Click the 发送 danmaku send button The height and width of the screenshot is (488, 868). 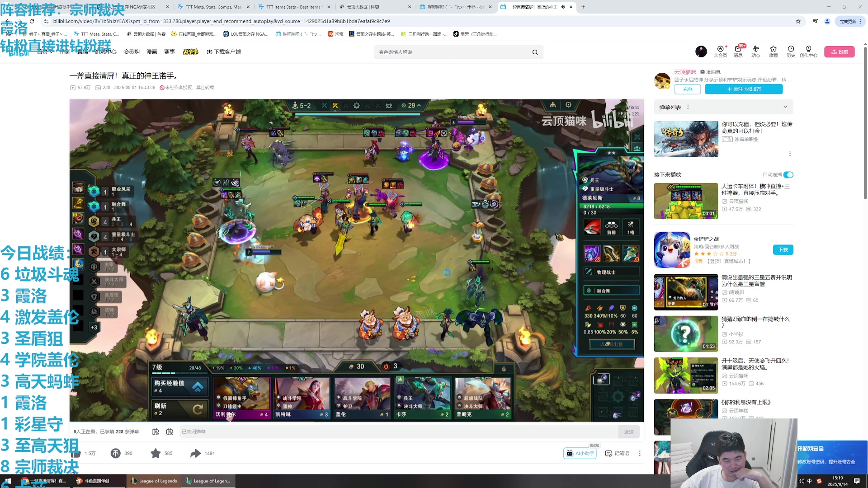pos(628,432)
